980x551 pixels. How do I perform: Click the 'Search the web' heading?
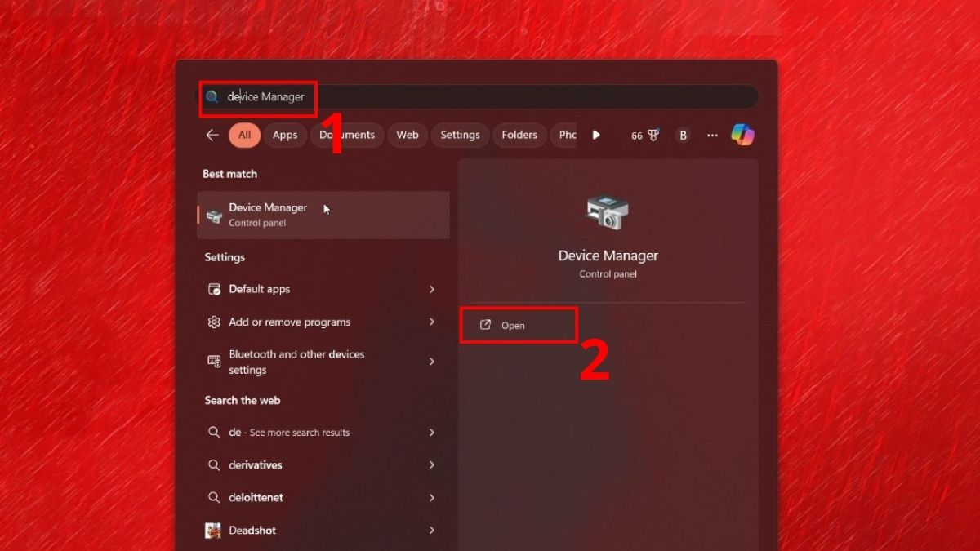coord(243,400)
